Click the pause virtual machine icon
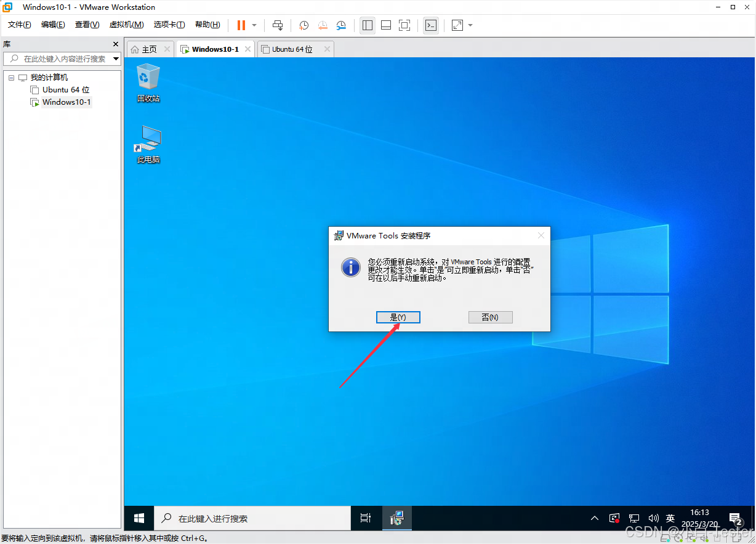The width and height of the screenshot is (756, 544). point(241,25)
